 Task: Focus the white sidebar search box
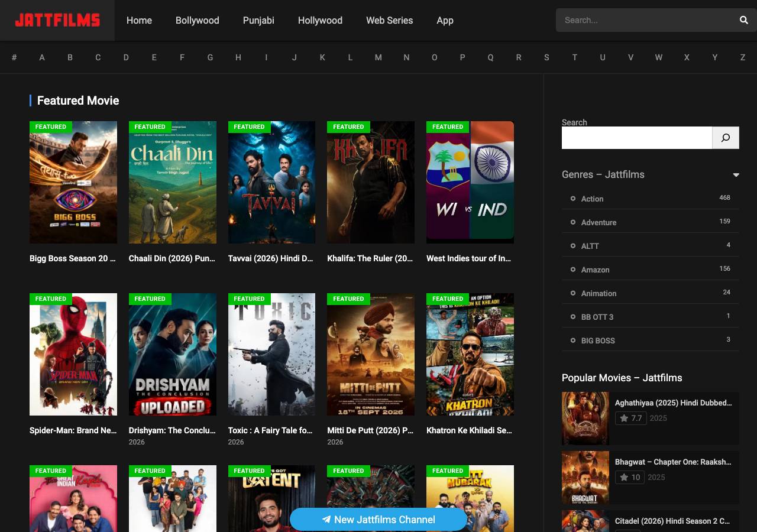[x=637, y=138]
